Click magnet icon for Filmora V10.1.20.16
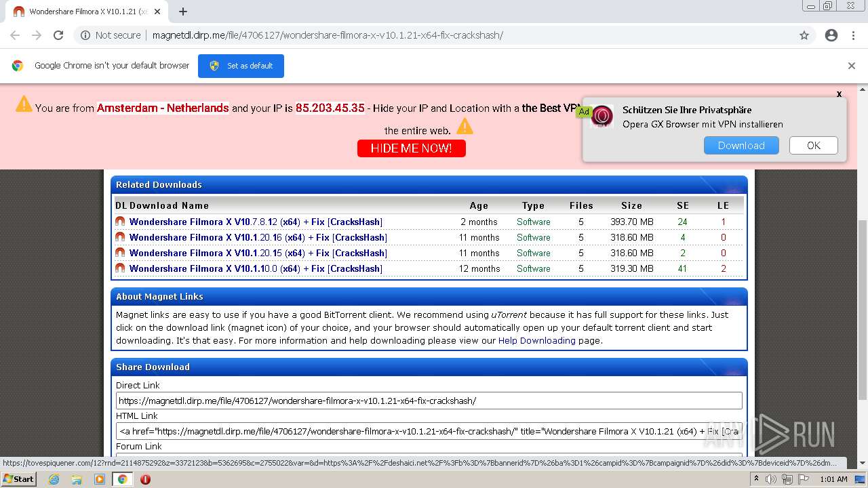 (120, 237)
